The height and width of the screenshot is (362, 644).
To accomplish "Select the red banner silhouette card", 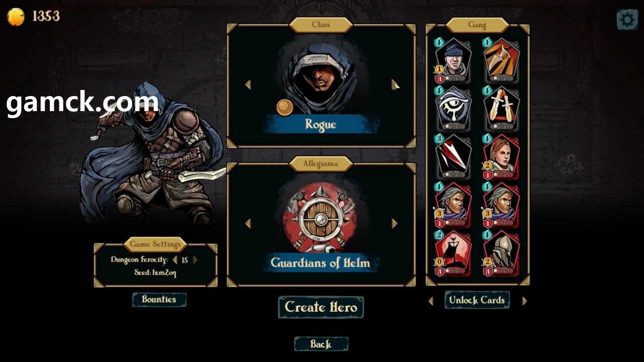I will pos(453,253).
